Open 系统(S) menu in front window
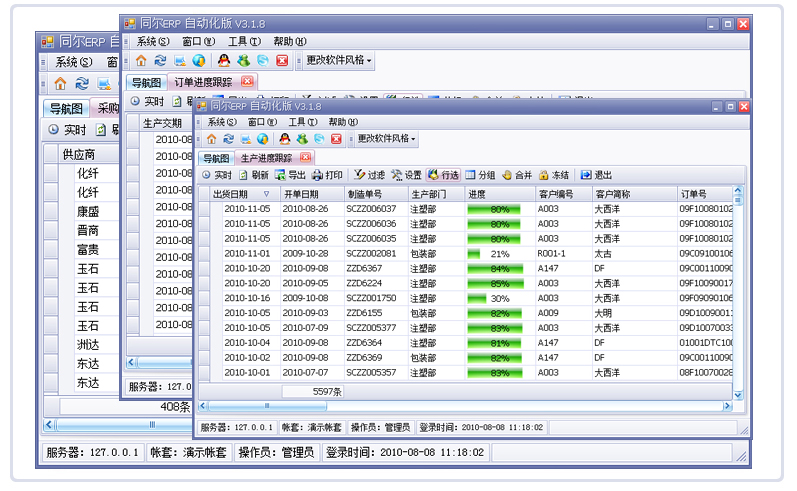The image size is (797, 491). pos(222,122)
